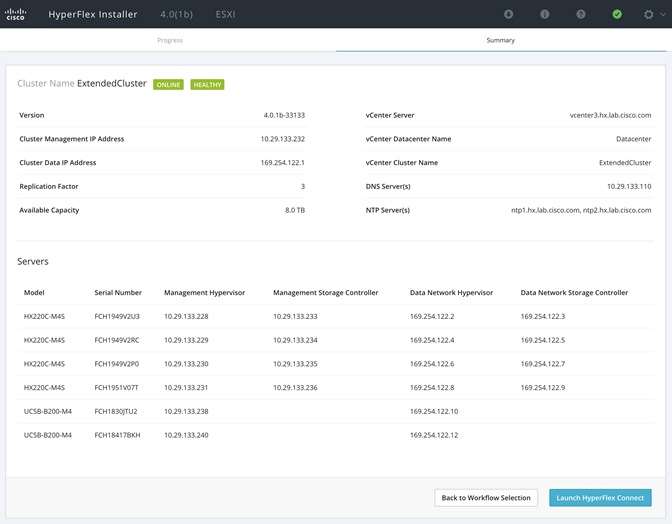Viewport: 672px width, 524px height.
Task: Click Management Storage Controller column header
Action: (x=326, y=293)
